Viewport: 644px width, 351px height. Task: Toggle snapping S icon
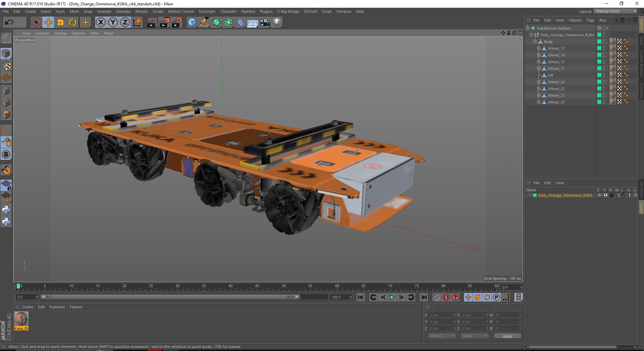pos(6,154)
